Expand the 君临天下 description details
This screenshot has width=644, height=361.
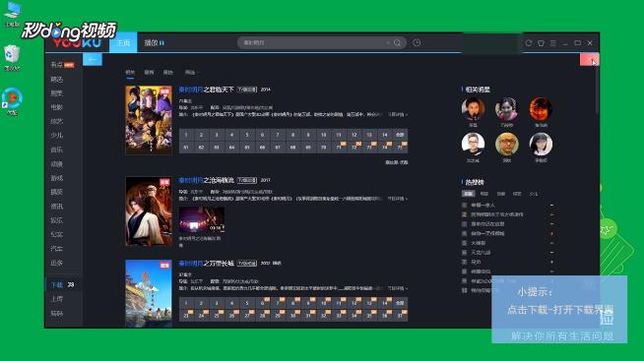(398, 114)
